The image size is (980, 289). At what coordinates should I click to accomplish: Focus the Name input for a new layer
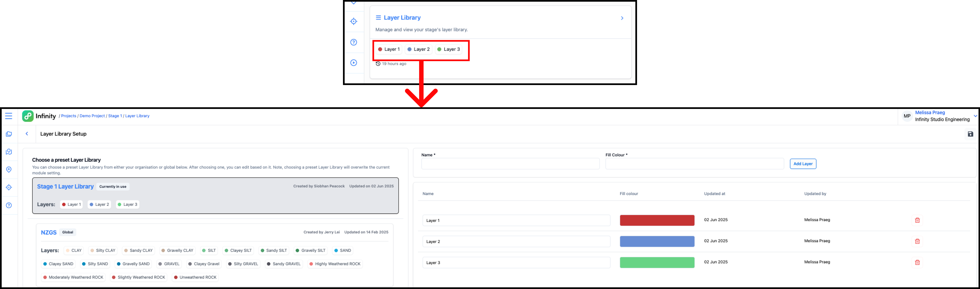coord(510,164)
